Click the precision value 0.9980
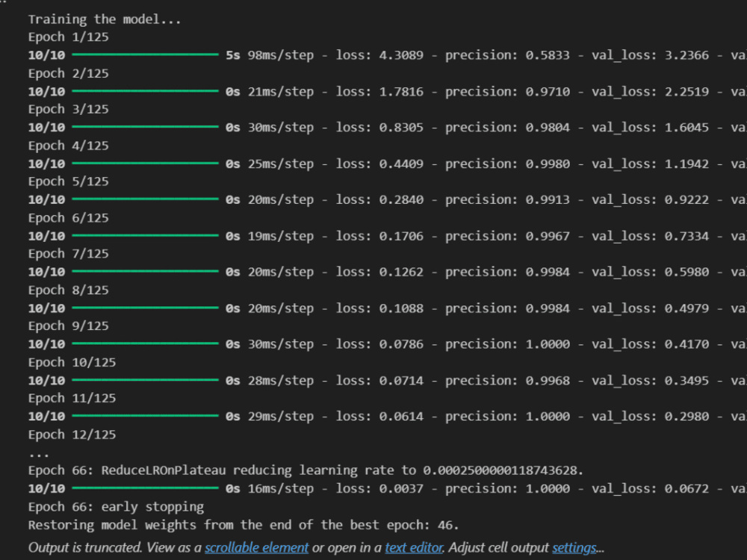Viewport: 747px width, 560px height. [548, 164]
